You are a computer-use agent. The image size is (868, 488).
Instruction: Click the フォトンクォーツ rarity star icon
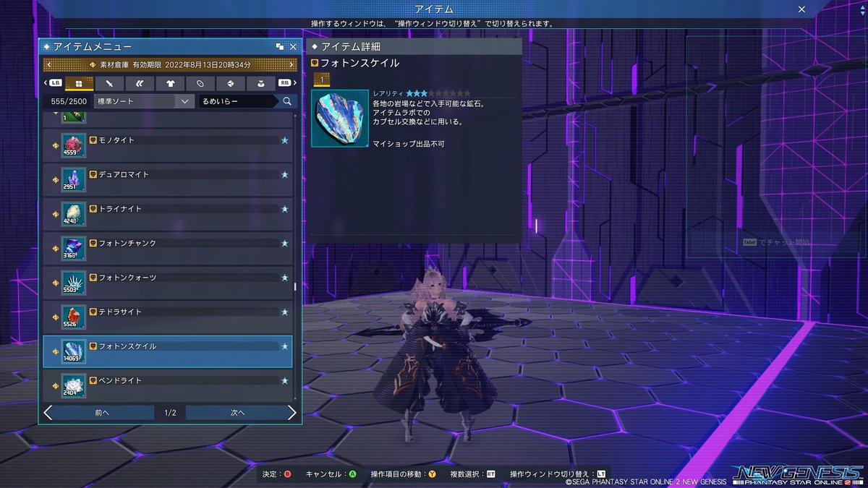point(285,278)
